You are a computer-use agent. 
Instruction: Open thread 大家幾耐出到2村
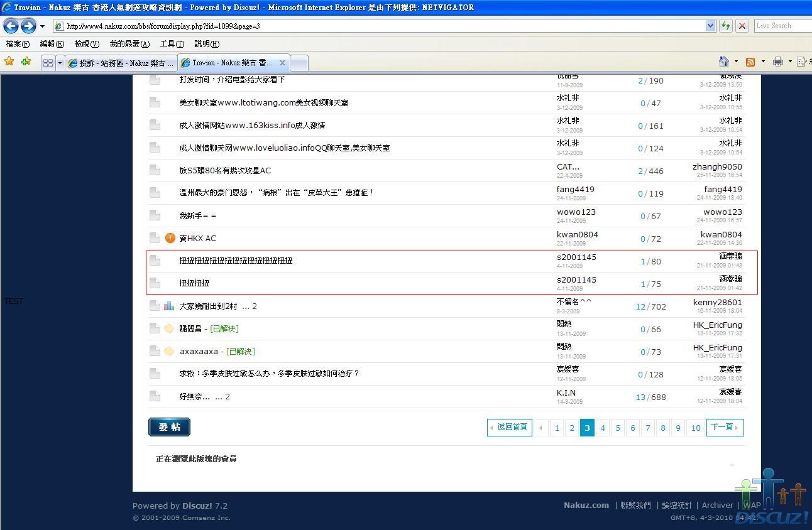[208, 306]
